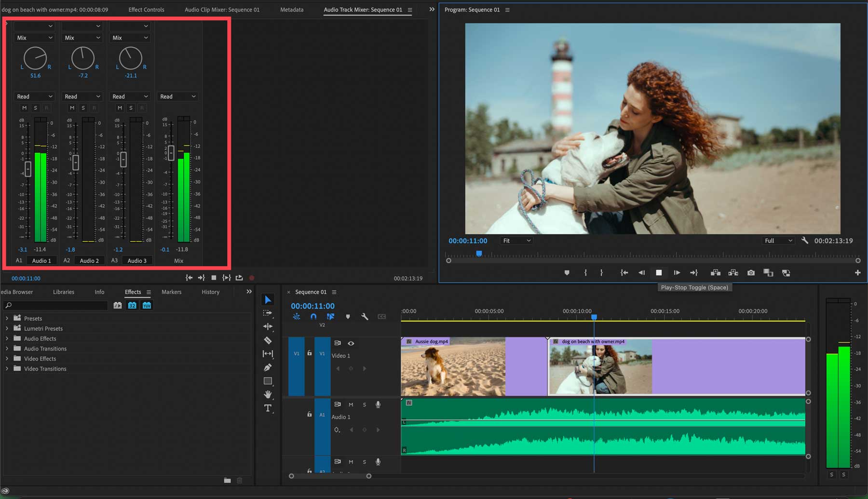Switch to the Effect Controls tab
Viewport: 868px width, 499px height.
(x=146, y=10)
